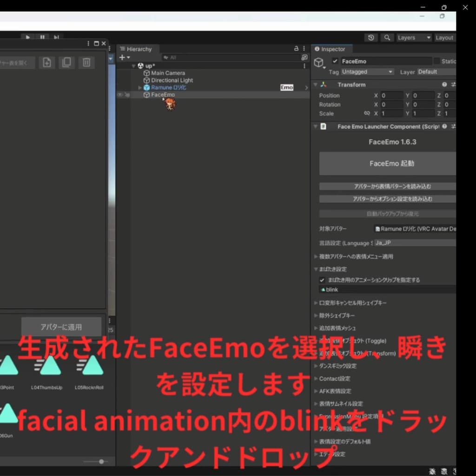
Task: Open the Undo History icon
Action: (370, 38)
